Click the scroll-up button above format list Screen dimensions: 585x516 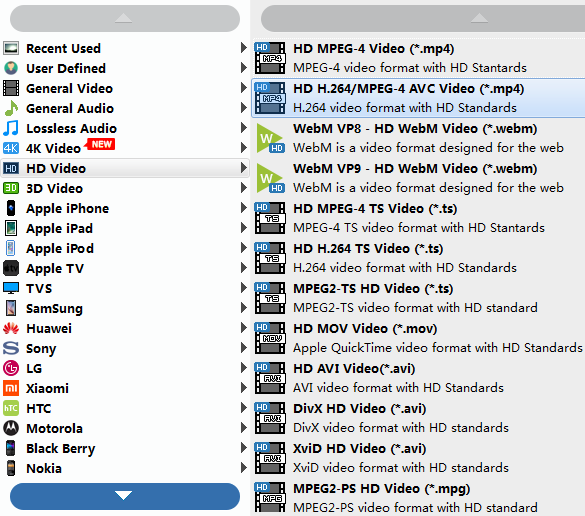point(423,18)
